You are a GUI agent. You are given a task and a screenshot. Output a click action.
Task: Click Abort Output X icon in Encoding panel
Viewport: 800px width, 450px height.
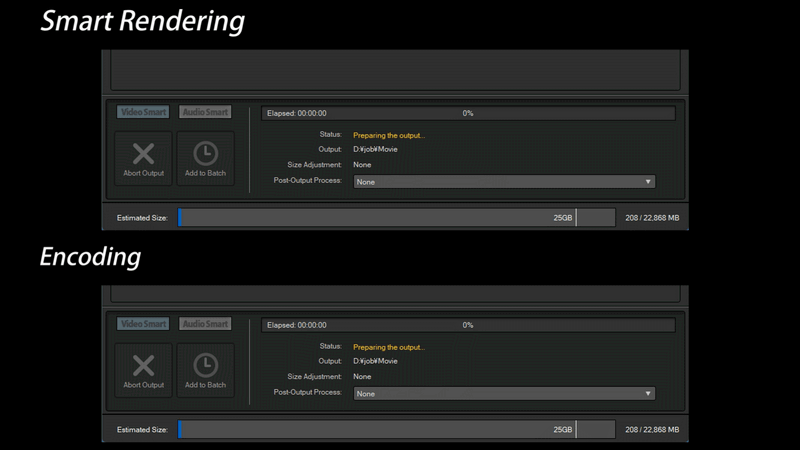click(143, 365)
